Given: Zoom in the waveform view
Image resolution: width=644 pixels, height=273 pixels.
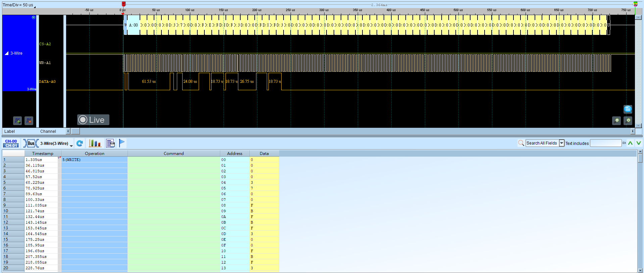Looking at the screenshot, I should pos(628,121).
